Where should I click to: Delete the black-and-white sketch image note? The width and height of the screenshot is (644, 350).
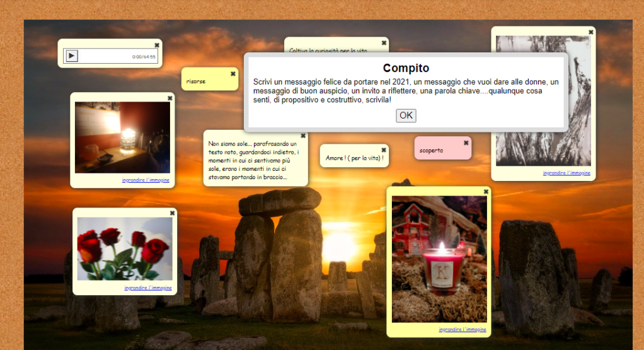tap(590, 32)
